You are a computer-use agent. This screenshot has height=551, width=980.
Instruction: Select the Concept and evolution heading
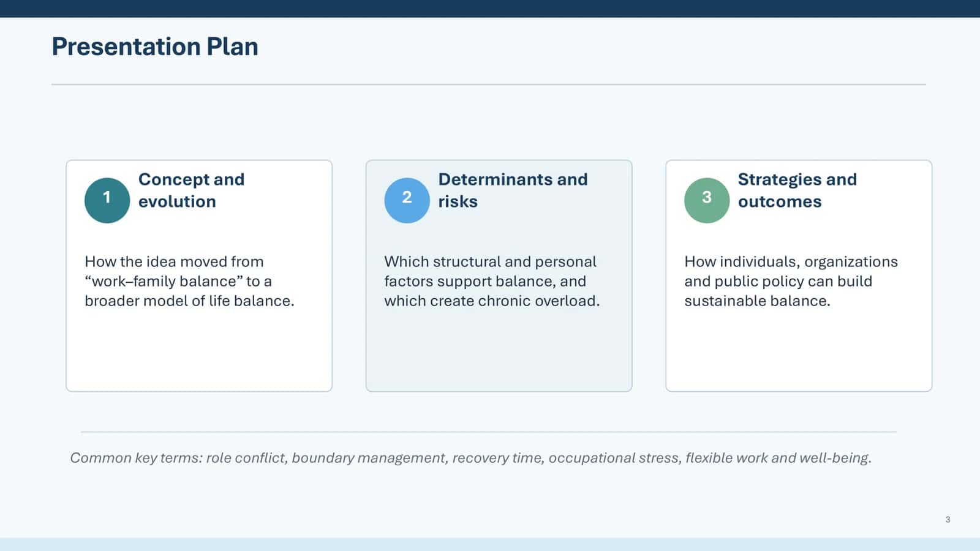[x=191, y=190]
